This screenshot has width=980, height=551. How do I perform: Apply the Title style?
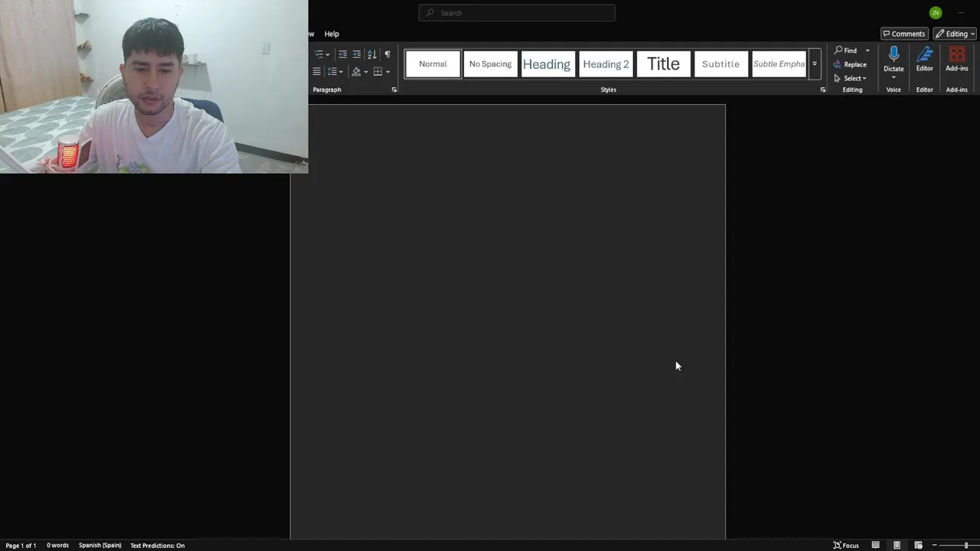663,64
